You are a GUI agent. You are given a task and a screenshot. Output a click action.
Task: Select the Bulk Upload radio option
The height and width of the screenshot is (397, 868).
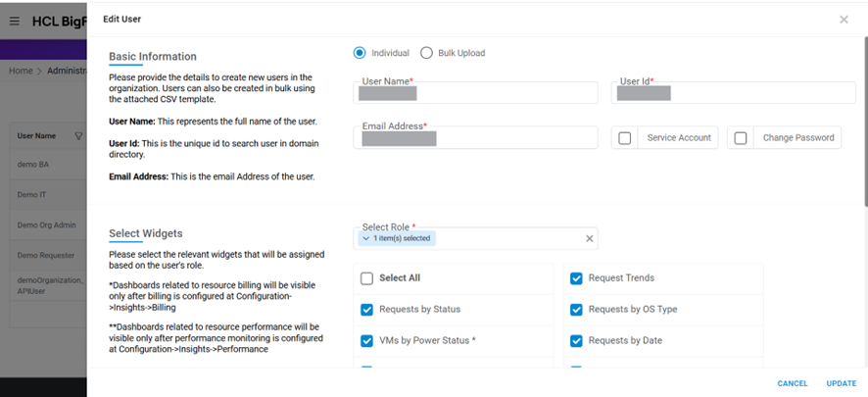tap(426, 53)
